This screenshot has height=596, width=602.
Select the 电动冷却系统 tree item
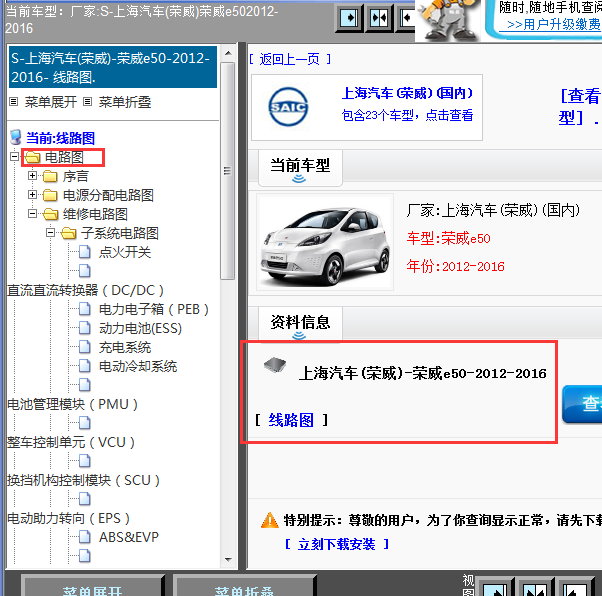click(x=138, y=366)
